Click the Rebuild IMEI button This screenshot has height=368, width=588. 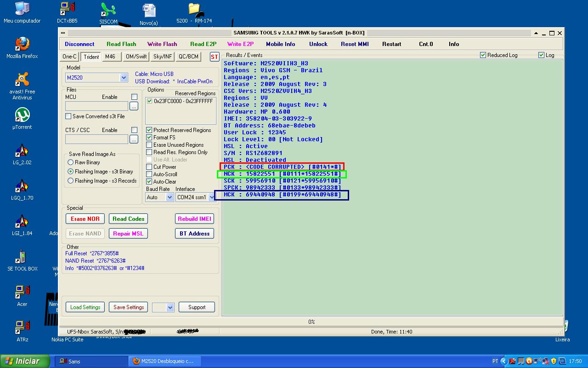pos(194,219)
